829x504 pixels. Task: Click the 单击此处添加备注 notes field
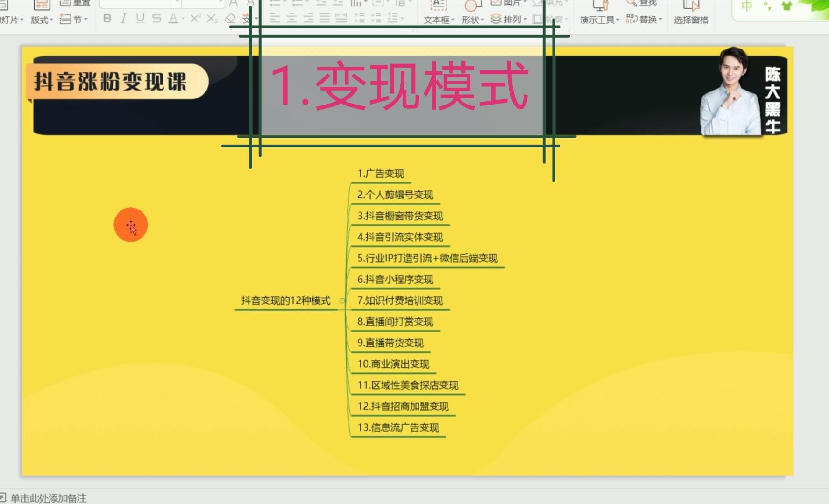49,498
